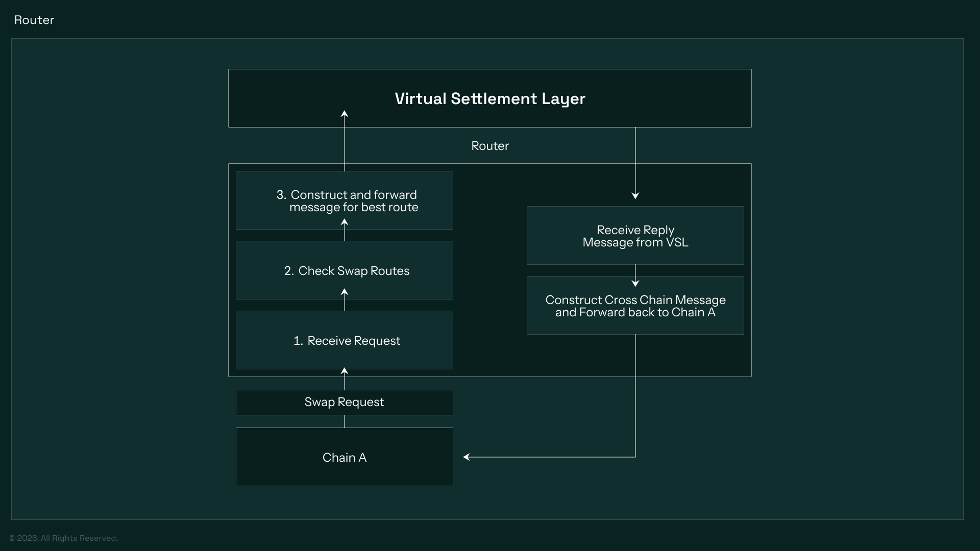Select the Chain A node

(x=344, y=457)
